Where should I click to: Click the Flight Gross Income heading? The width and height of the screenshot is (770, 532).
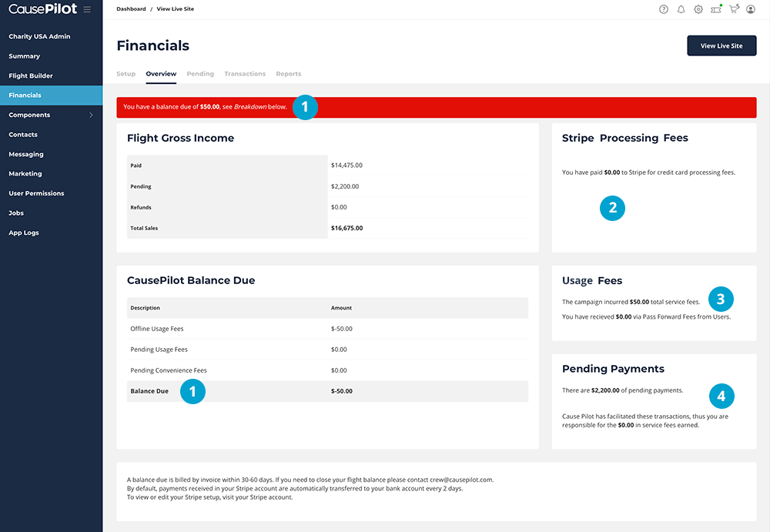[180, 138]
